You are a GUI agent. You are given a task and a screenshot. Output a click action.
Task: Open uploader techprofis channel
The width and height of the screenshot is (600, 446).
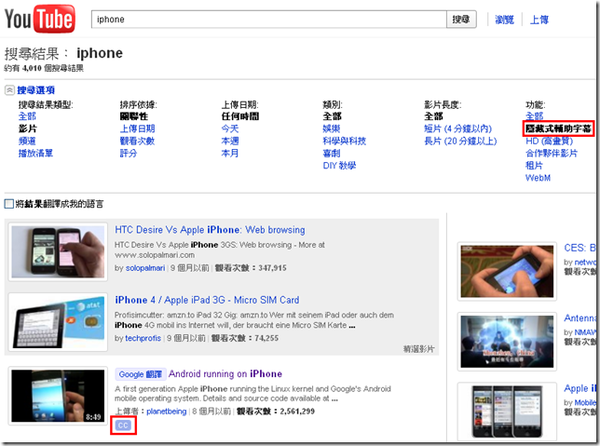[x=143, y=339]
